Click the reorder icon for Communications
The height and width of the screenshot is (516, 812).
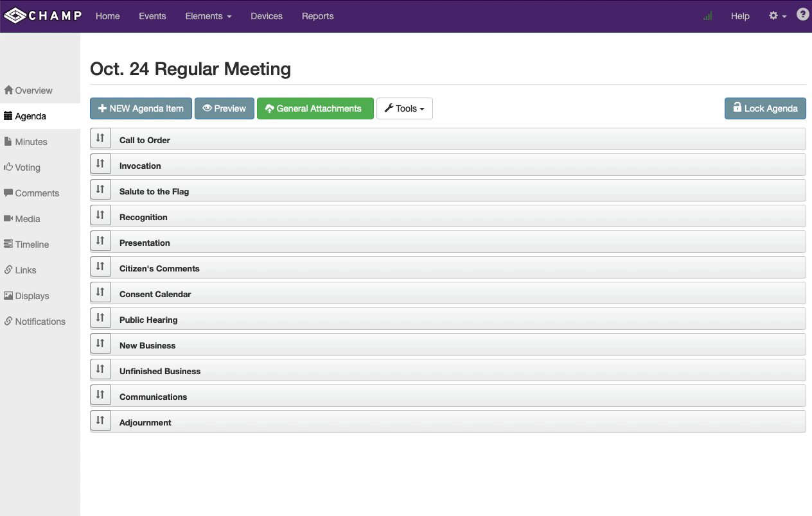tap(100, 395)
